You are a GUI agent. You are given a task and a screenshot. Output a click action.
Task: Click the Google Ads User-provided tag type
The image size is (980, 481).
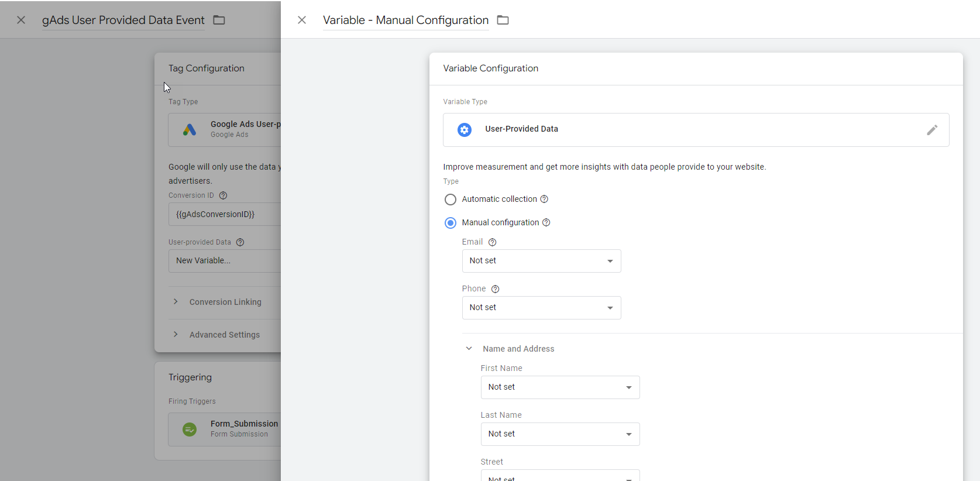(225, 129)
